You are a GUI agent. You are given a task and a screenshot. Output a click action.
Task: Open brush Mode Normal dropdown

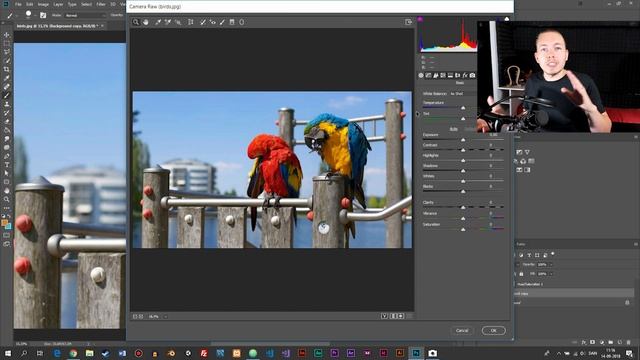(85, 15)
